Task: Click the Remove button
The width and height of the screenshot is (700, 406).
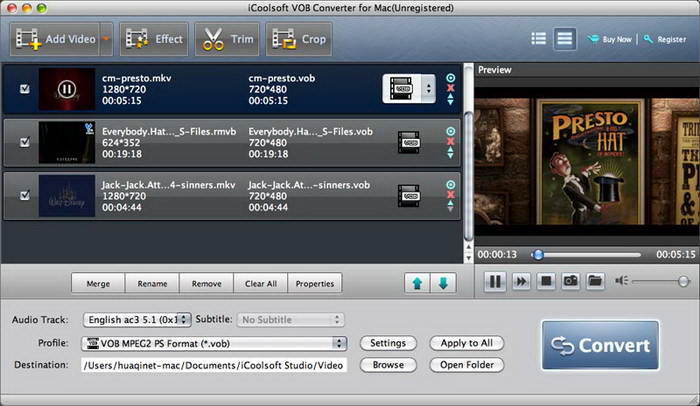Action: 206,284
